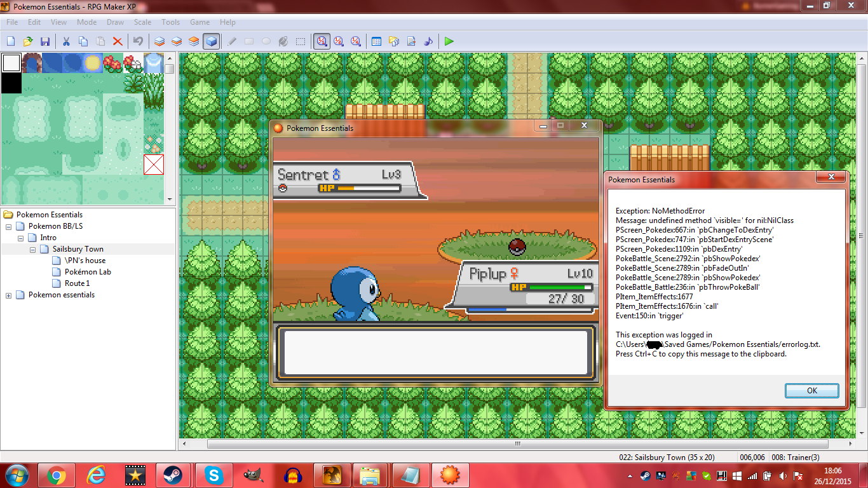Collapse the Intro map tree node
The width and height of the screenshot is (868, 488).
point(20,238)
